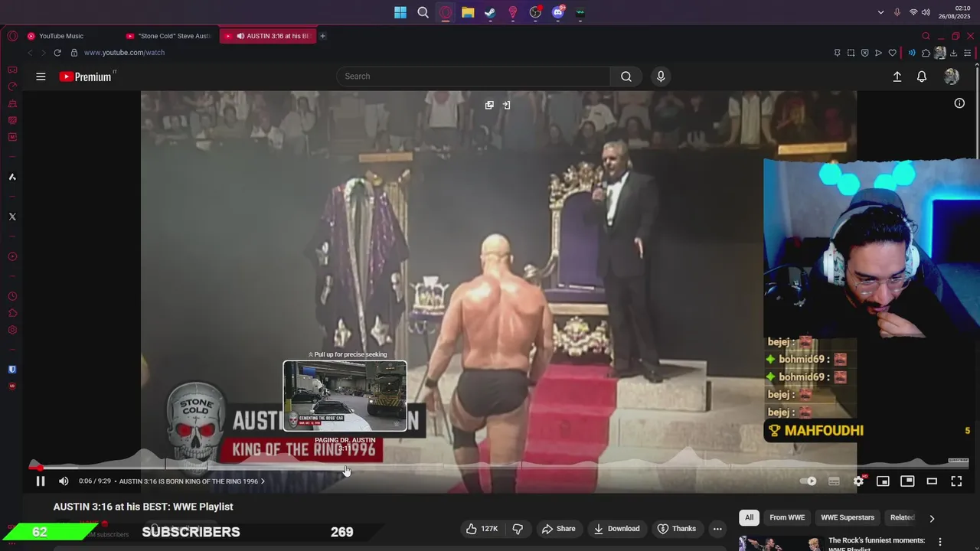Select the 'Related' filter chip
The height and width of the screenshot is (551, 980).
(902, 518)
